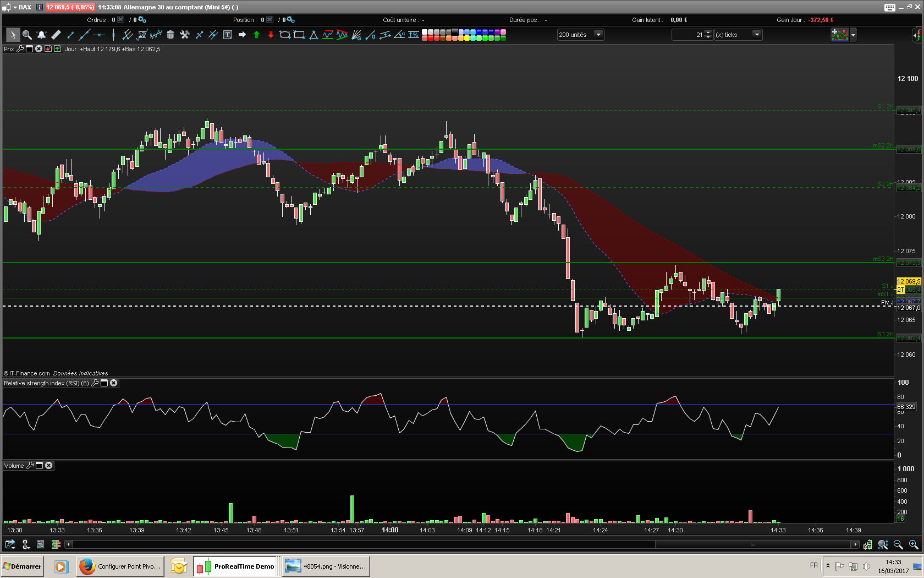Pick the yellow color swatch
The width and height of the screenshot is (924, 578).
[467, 38]
